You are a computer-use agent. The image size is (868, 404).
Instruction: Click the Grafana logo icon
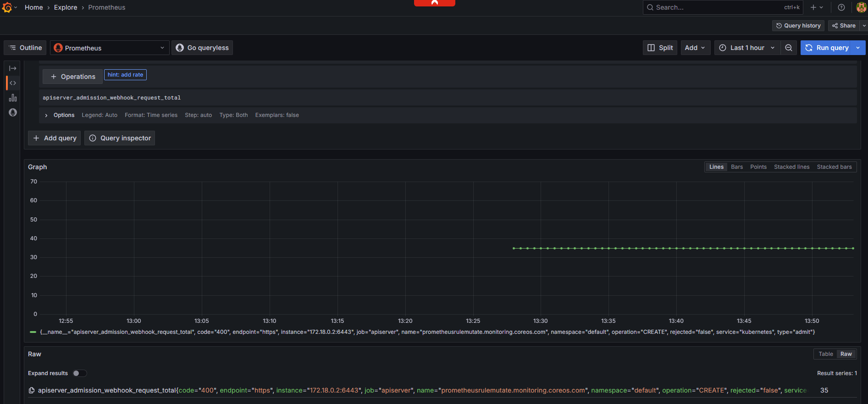(7, 7)
